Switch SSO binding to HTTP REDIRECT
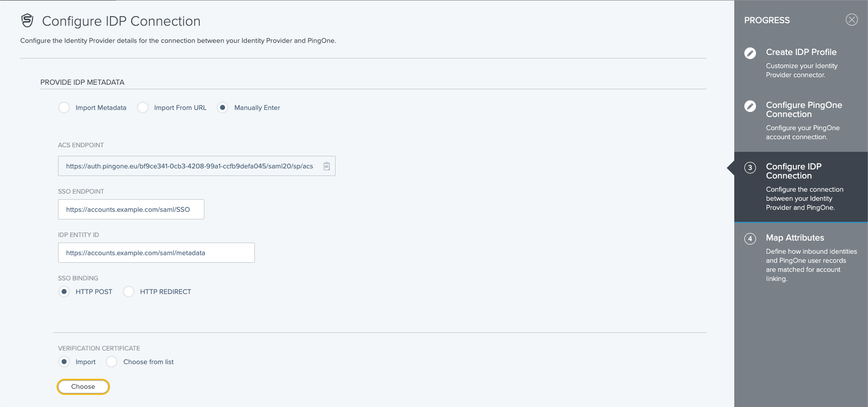The width and height of the screenshot is (868, 407). [129, 292]
